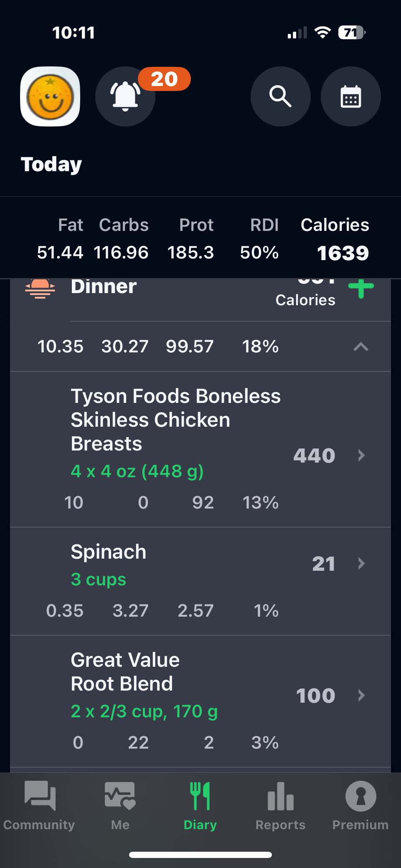
Task: Tap the Dinner meal title
Action: (x=104, y=287)
